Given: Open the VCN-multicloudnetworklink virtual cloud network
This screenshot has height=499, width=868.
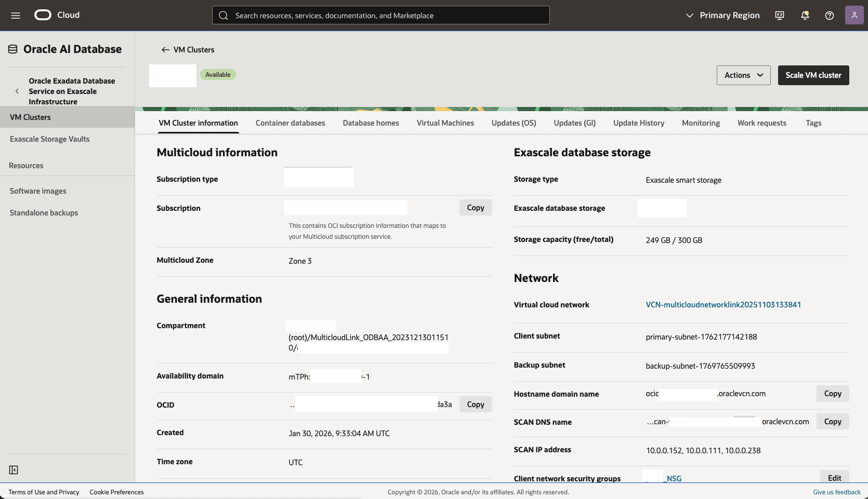Looking at the screenshot, I should (x=723, y=305).
